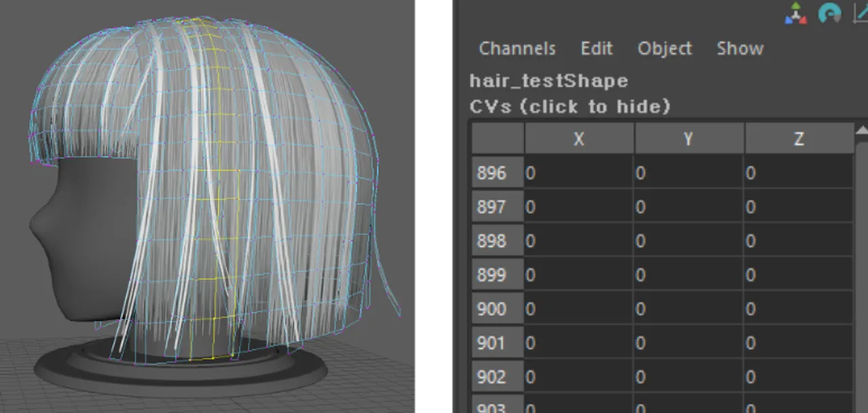Open the Object menu
Viewport: 868px width, 413px height.
(665, 49)
